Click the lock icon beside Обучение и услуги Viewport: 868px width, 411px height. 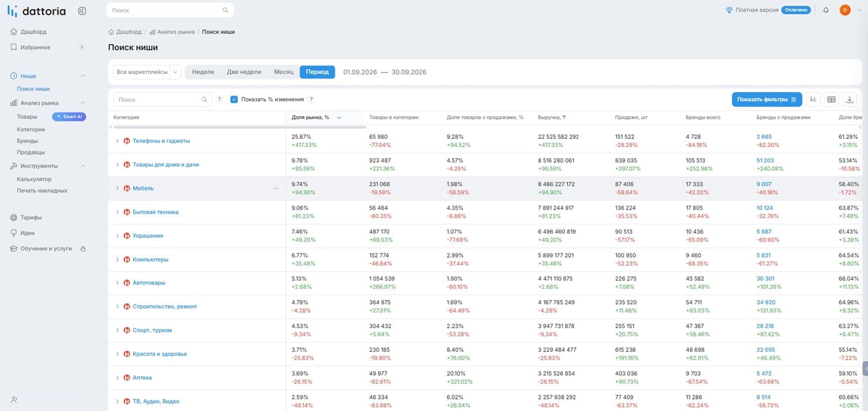83,248
